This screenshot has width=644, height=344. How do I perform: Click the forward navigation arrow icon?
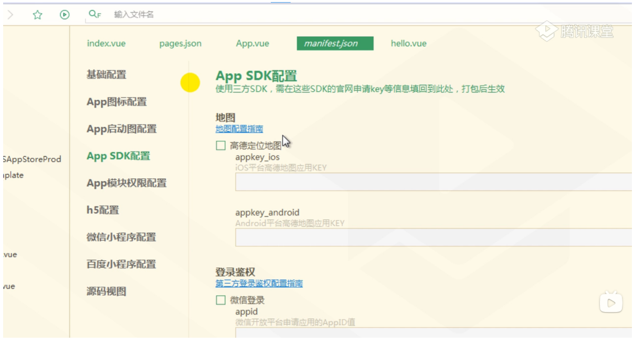point(10,15)
